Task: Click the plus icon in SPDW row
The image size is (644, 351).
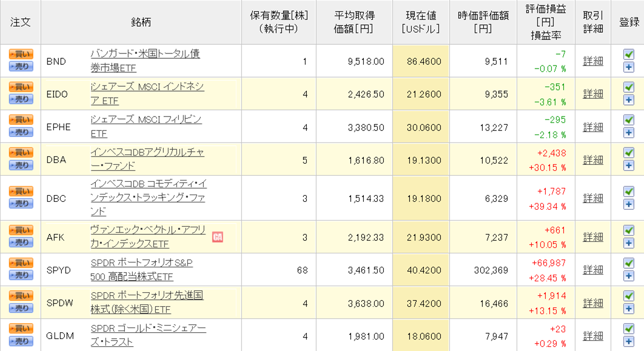Action: (x=628, y=309)
